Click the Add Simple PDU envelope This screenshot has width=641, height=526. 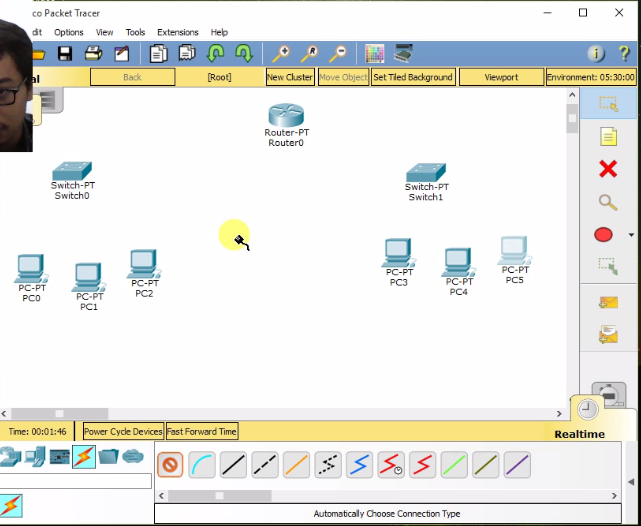[x=608, y=303]
